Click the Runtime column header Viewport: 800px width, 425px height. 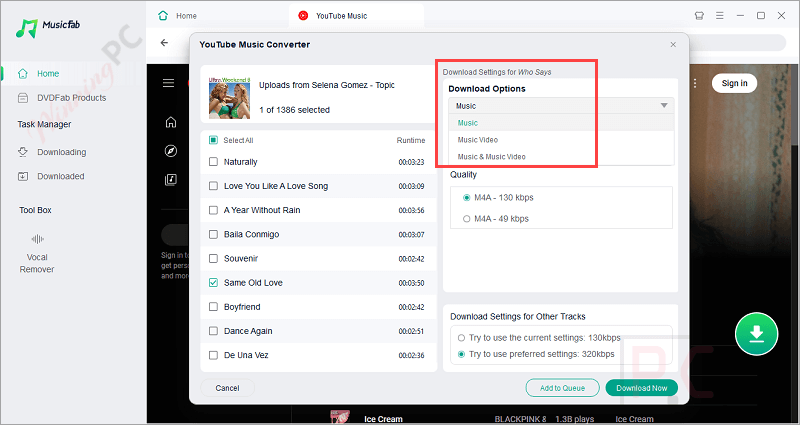(x=411, y=140)
